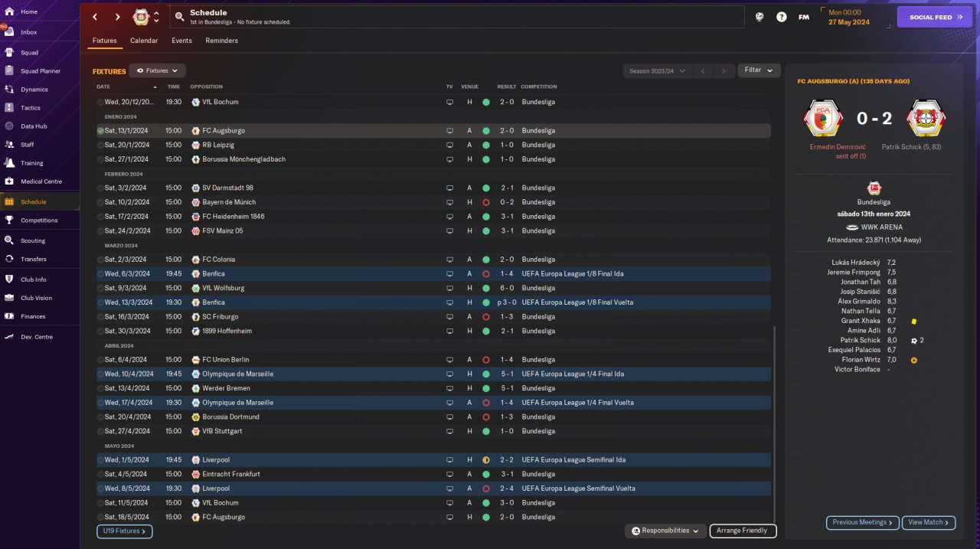Click the Previous Meetings button
Viewport: 980px width, 549px height.
[x=862, y=523]
